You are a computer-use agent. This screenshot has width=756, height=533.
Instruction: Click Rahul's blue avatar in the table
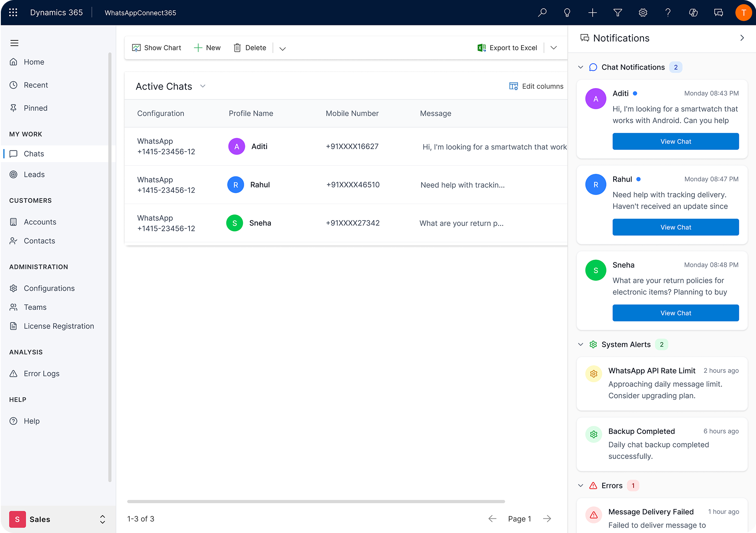pos(236,185)
